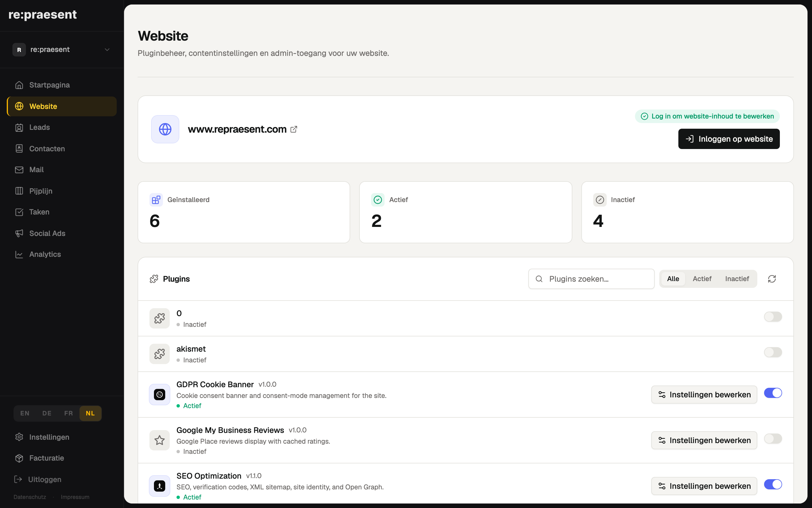Switch language to DE
Image resolution: width=812 pixels, height=508 pixels.
coord(47,413)
